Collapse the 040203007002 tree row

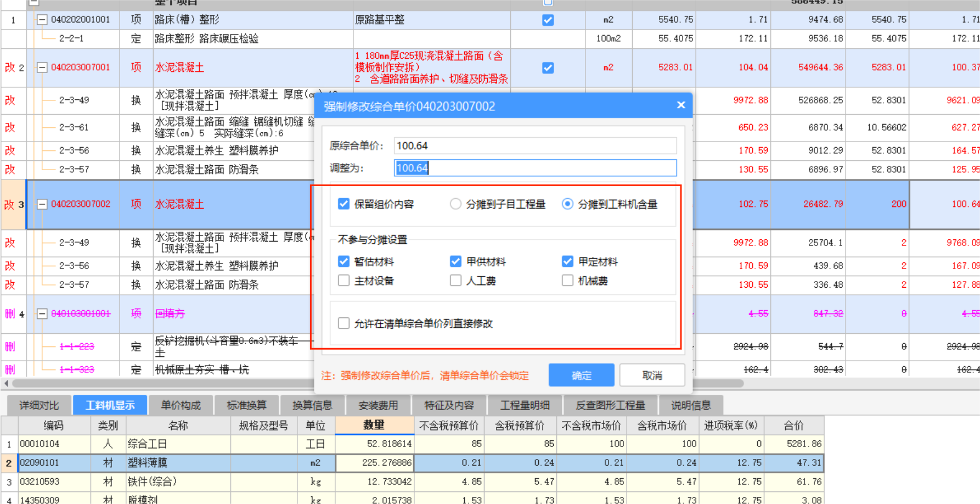42,204
